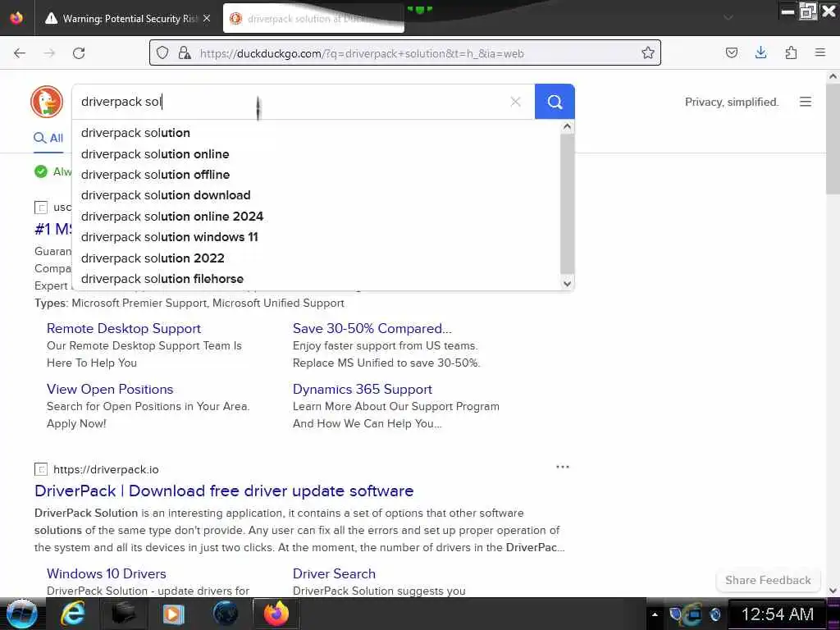Go back with the browser back arrow

20,53
